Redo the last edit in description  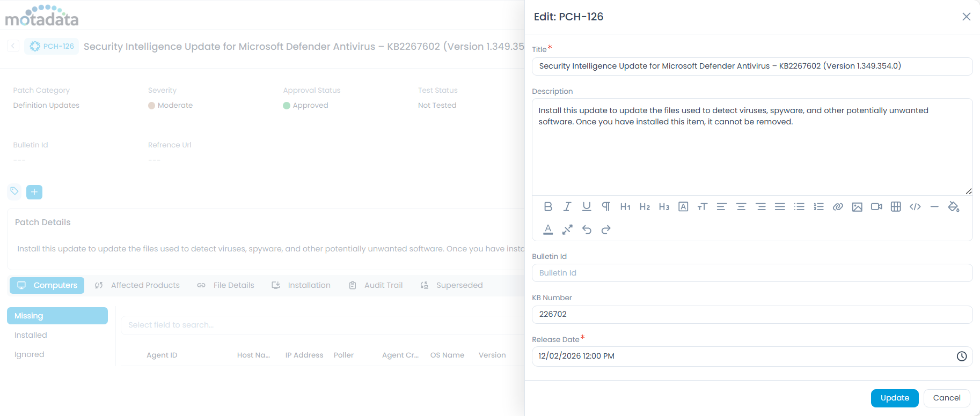point(606,230)
